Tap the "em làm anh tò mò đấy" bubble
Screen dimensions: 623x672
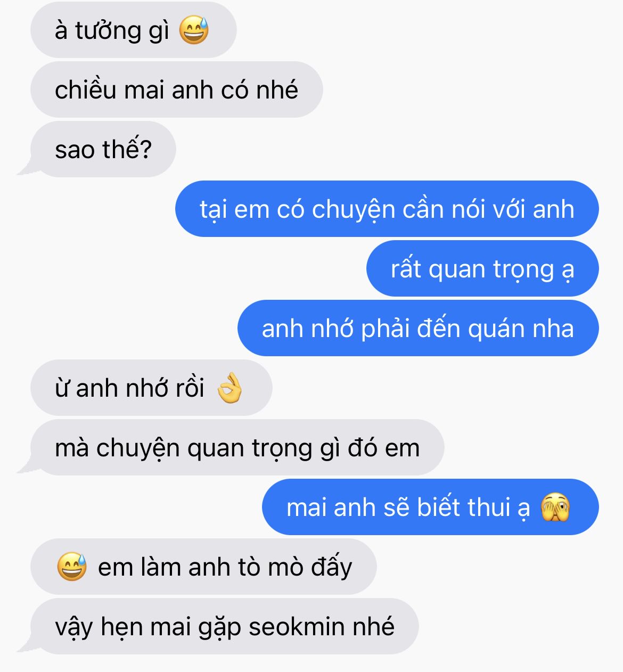coord(203,567)
